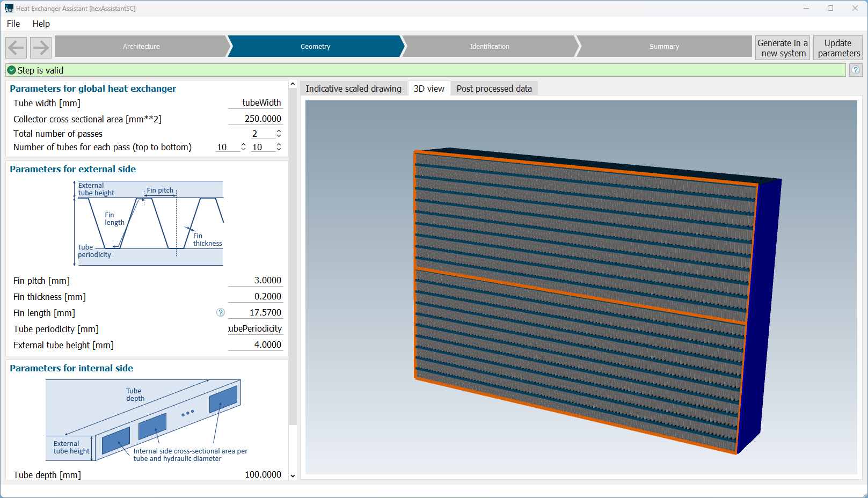Adjust the Total number of passes spinner
Viewport: 868px width, 498px height.
[x=279, y=133]
